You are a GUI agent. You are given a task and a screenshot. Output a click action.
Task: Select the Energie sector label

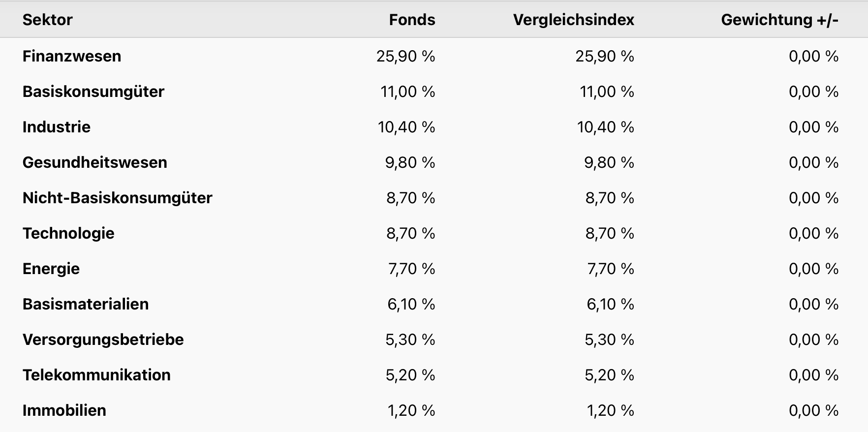click(51, 269)
